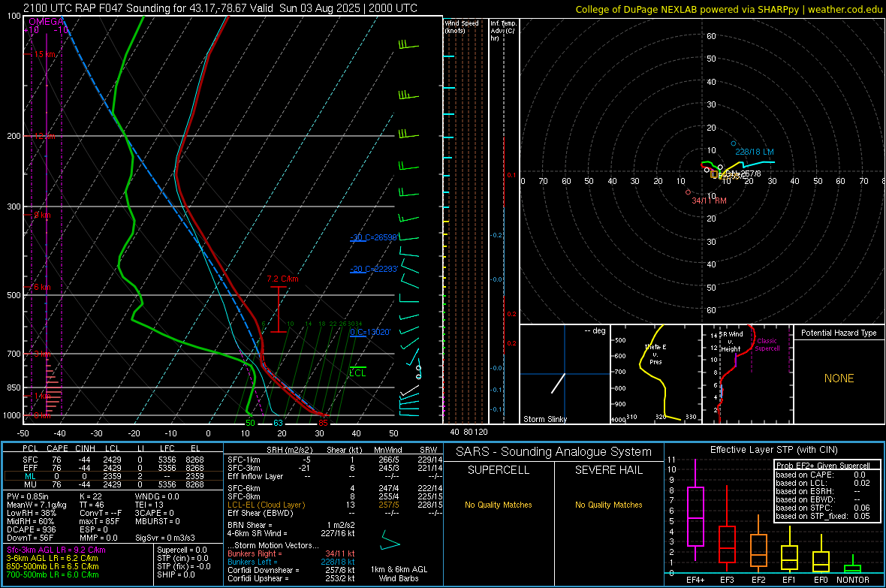Click the Corfidi Downshear = 257/8 kt line
The width and height of the screenshot is (886, 588).
point(291,570)
